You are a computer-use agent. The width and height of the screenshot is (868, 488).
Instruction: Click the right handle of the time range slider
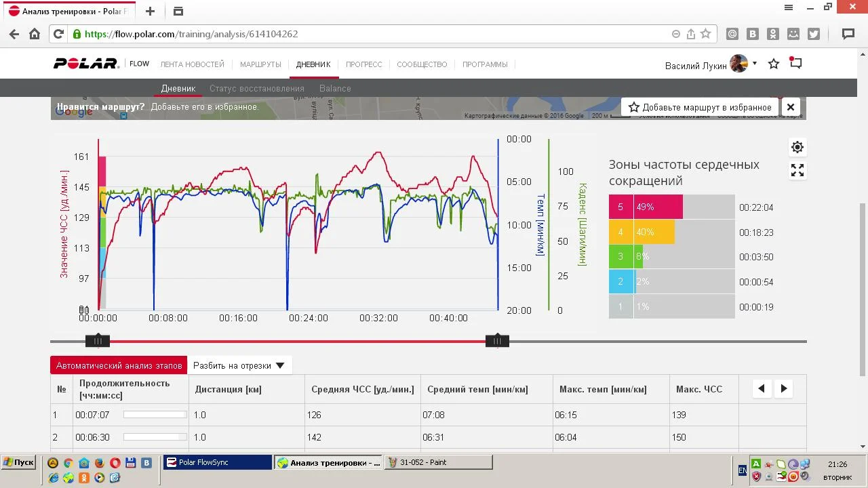(497, 341)
